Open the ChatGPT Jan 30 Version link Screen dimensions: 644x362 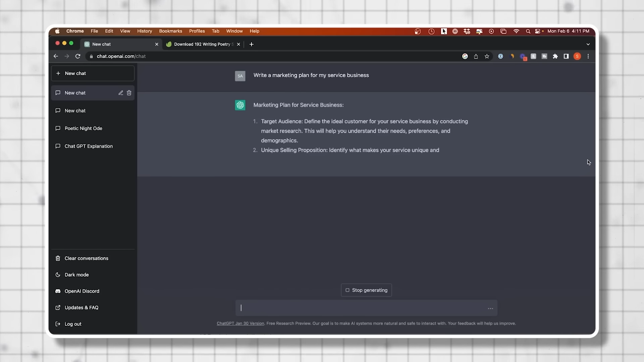pyautogui.click(x=240, y=323)
